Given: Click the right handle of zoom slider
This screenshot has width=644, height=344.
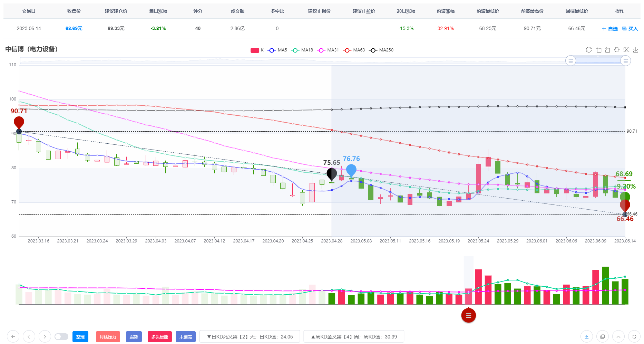Looking at the screenshot, I should pos(625,61).
